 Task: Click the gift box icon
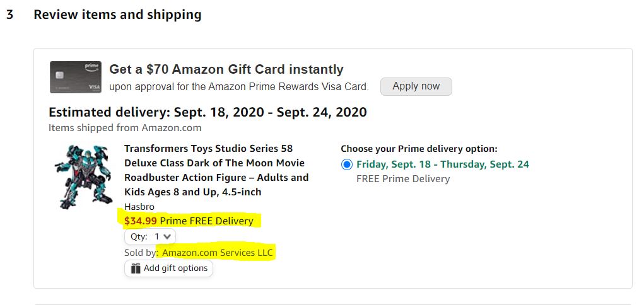pos(135,268)
